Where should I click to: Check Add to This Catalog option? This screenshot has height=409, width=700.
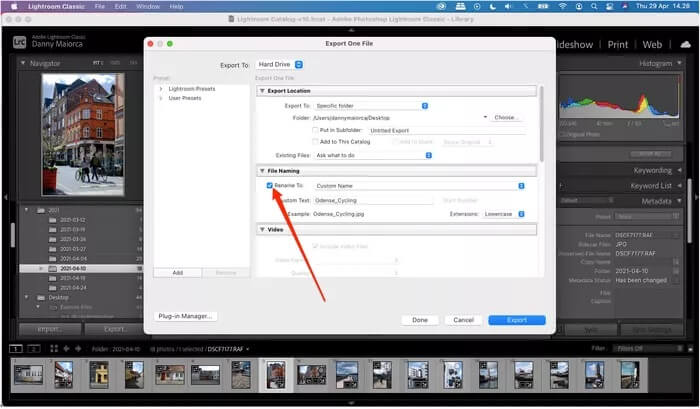point(315,142)
